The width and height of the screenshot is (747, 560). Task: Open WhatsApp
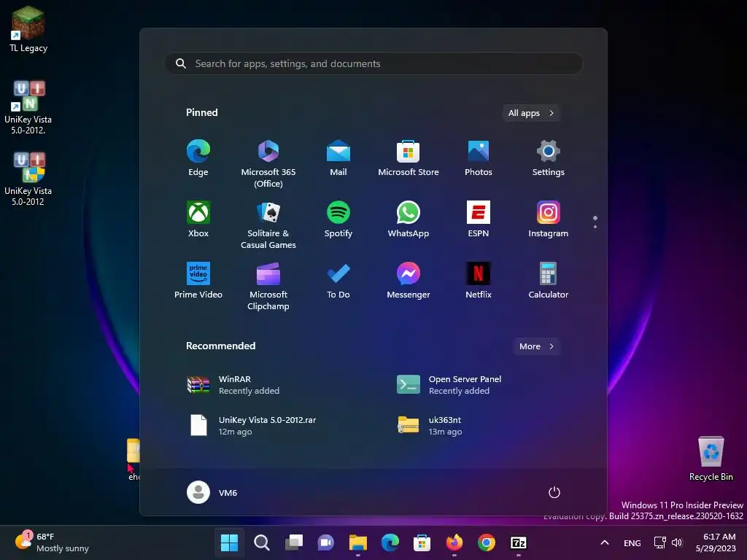point(409,219)
